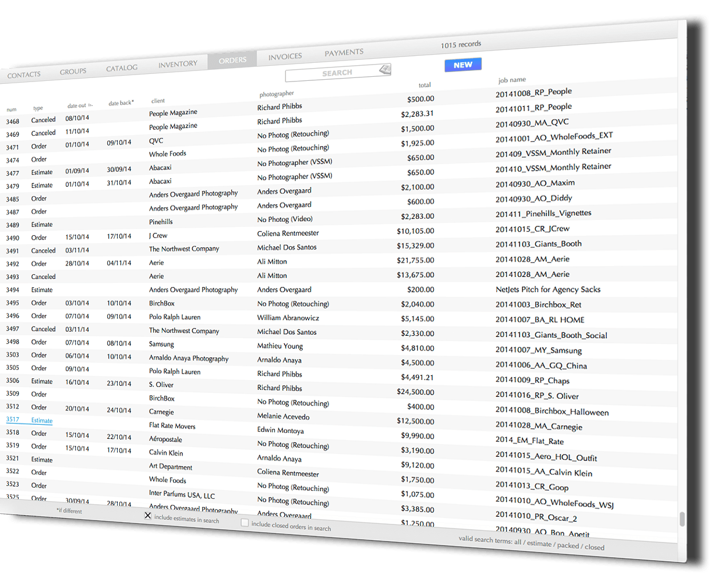Open job 20141003_Birchbox_Ret
Viewport: 728px width, 582px height.
coord(538,304)
